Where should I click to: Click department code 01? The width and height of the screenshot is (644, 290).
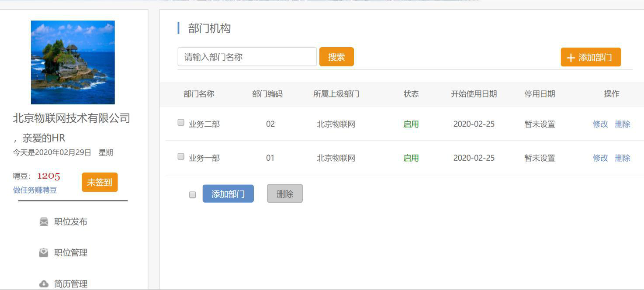pyautogui.click(x=270, y=158)
